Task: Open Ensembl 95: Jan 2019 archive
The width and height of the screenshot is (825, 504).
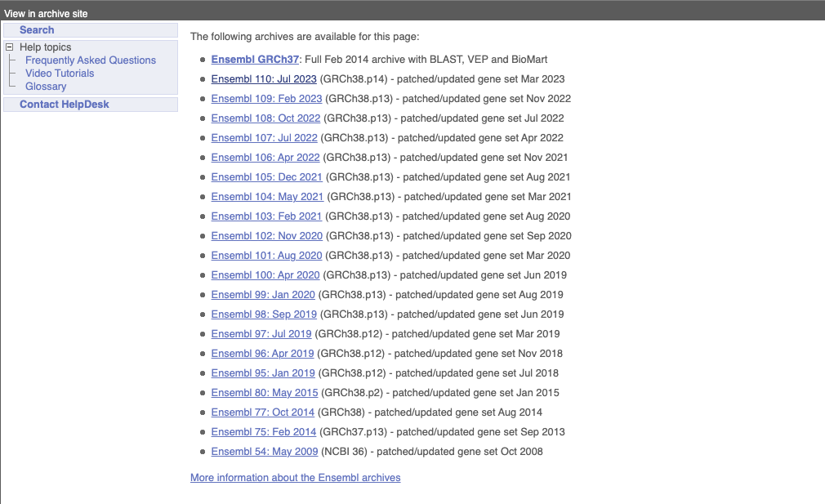Action: click(263, 373)
